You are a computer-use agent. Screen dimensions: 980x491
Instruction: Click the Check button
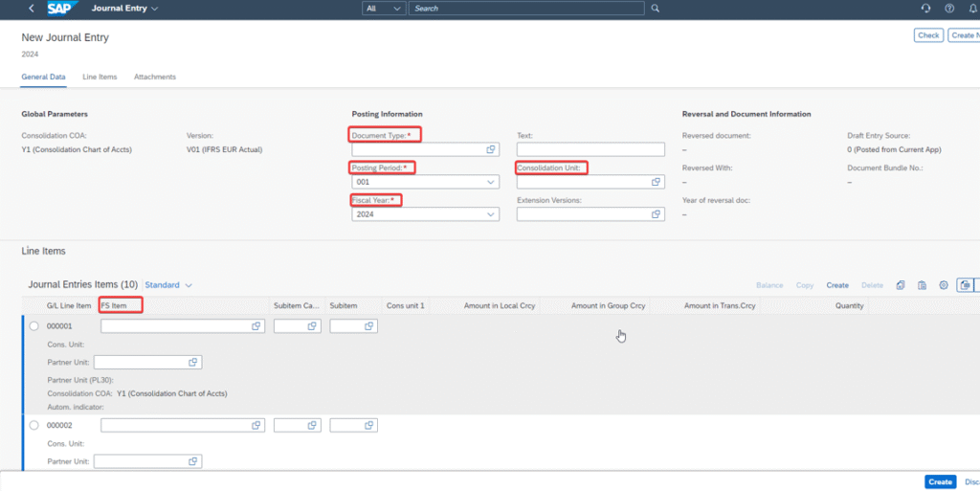928,35
